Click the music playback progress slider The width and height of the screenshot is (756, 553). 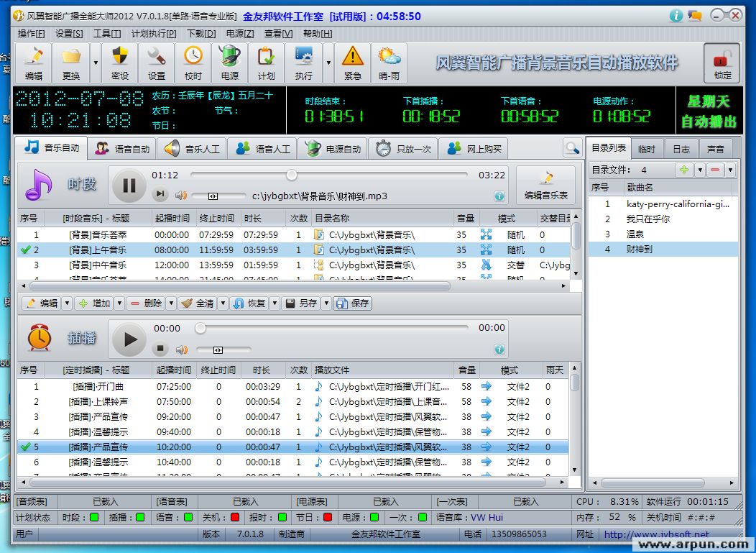click(x=291, y=173)
